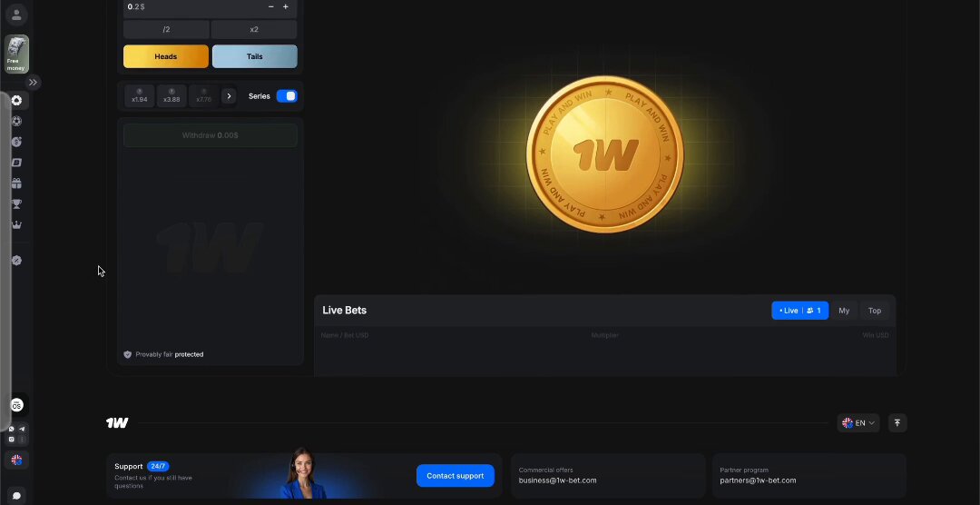Click the Withdraw 0.00$ button

click(210, 135)
